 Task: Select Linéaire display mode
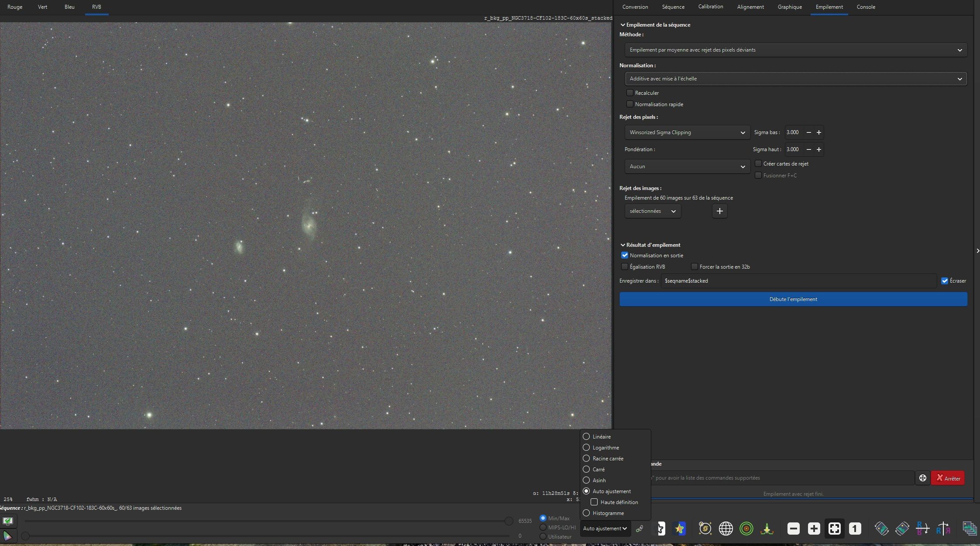[586, 437]
